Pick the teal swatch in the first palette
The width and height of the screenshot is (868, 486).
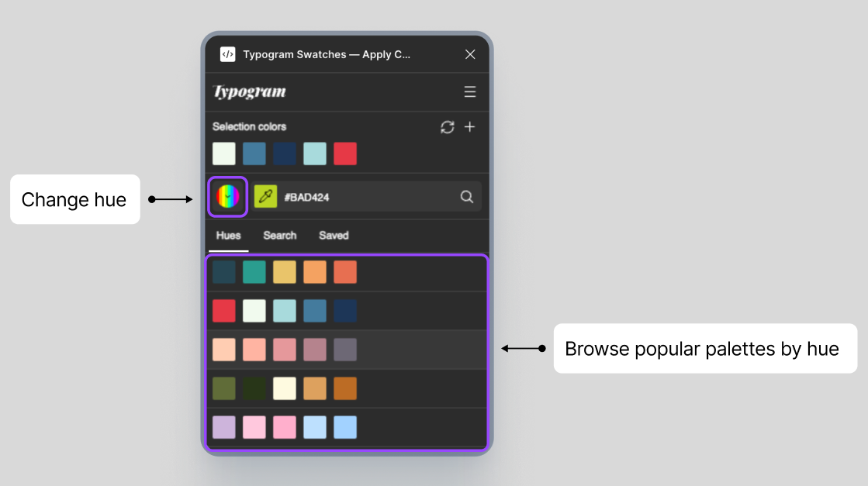254,272
